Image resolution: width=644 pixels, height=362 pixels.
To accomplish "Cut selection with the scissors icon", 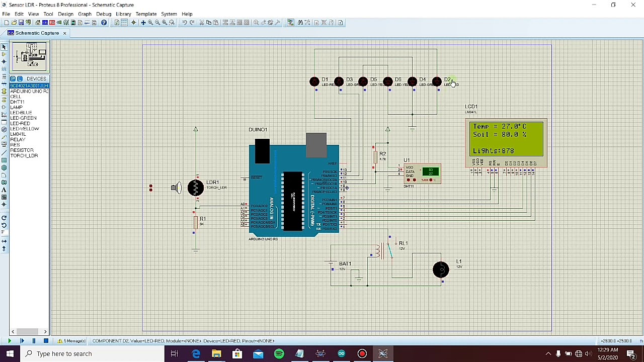I will coord(202,23).
